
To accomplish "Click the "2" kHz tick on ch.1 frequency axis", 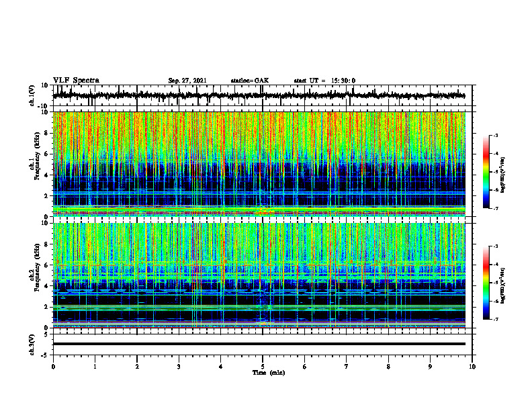I will click(x=46, y=196).
